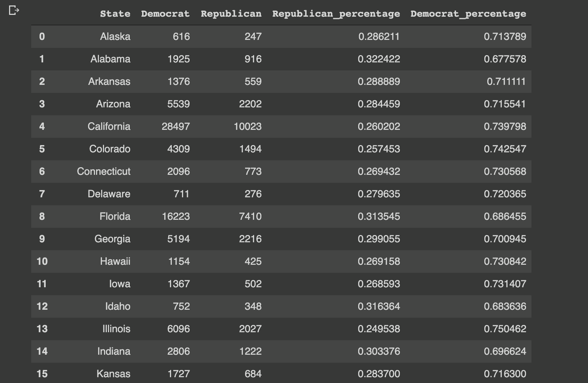Viewport: 588px width, 383px height.
Task: Select Democrat percentage 0.750462 for Illinois
Action: pyautogui.click(x=505, y=329)
